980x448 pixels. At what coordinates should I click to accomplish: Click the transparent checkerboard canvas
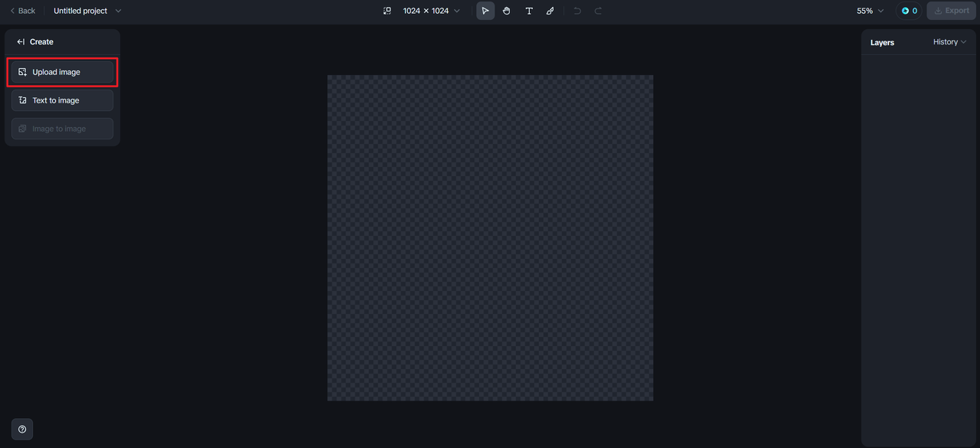(x=490, y=237)
